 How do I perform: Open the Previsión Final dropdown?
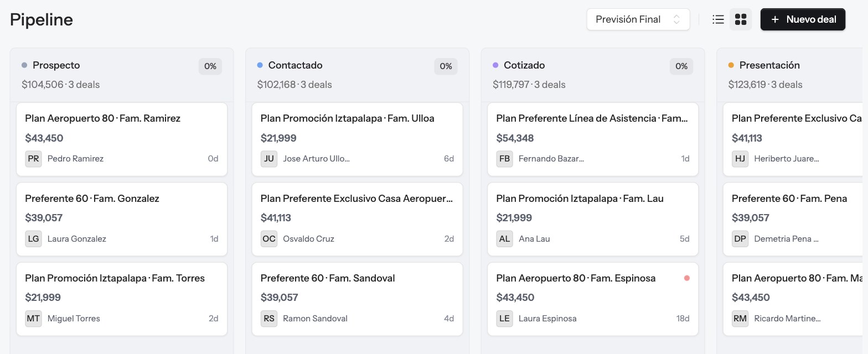click(638, 19)
